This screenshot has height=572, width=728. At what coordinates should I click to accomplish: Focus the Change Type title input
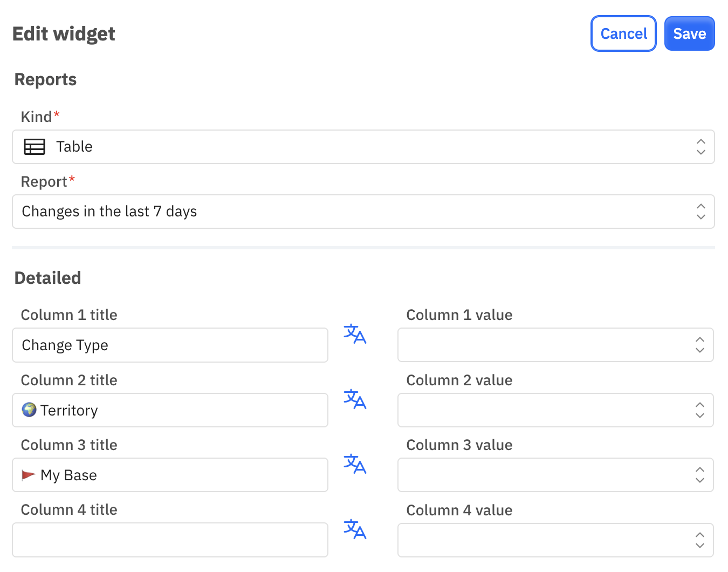tap(170, 345)
